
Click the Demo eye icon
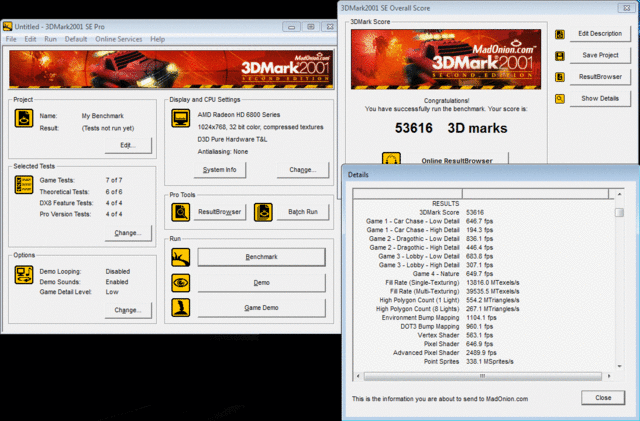coord(180,283)
